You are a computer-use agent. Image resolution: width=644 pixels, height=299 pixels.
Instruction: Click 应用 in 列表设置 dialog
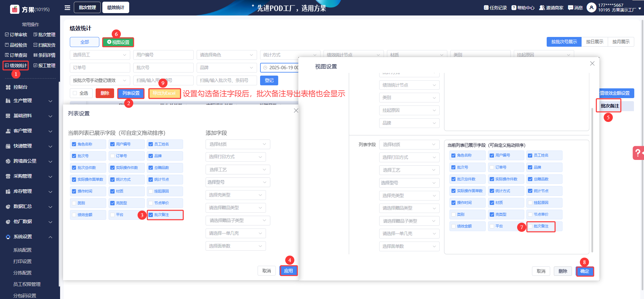(288, 271)
